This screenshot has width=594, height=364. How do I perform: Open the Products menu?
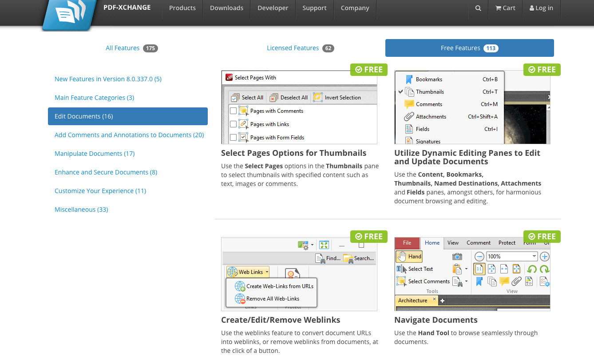[x=182, y=8]
